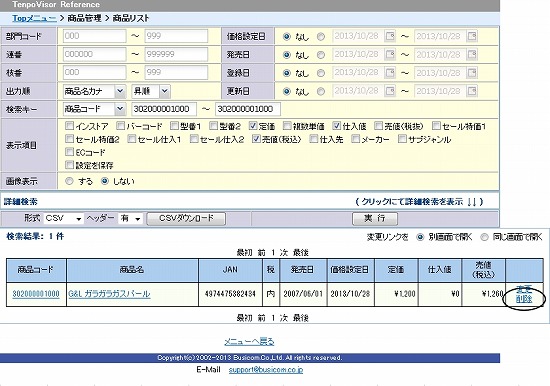Open calendar for 発売日 start date
The width and height of the screenshot is (550, 386).
[390, 54]
